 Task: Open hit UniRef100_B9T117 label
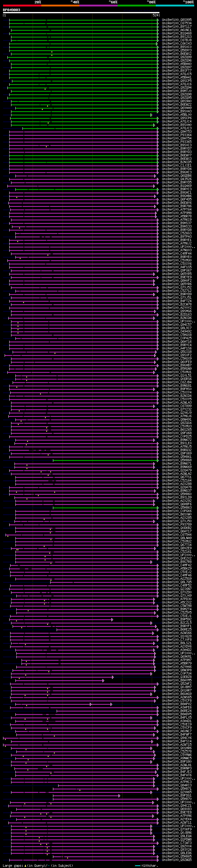[x=177, y=26]
